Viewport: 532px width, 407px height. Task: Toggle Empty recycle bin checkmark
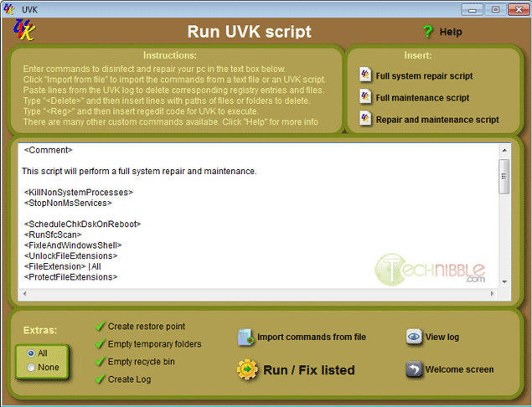pos(100,362)
